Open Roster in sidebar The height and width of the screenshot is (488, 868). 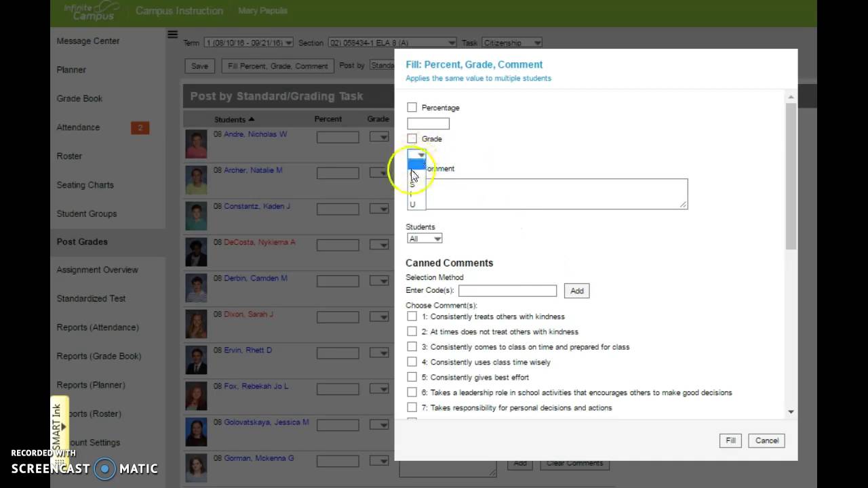[x=69, y=156]
